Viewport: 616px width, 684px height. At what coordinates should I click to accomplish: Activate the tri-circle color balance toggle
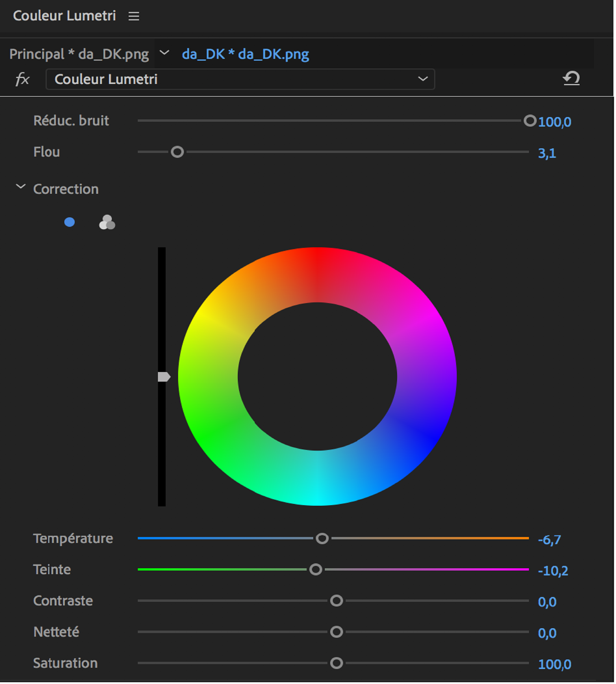tap(107, 222)
